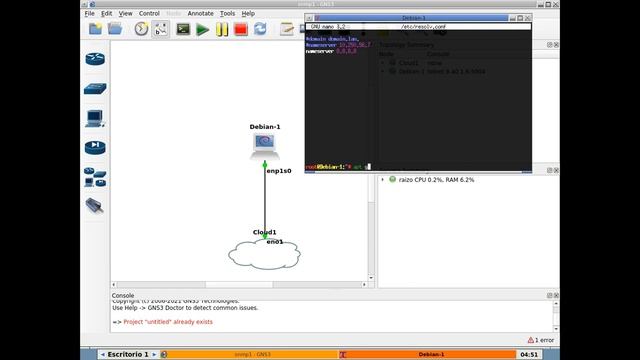Browse all devices in device sidebar
This screenshot has width=640, height=360.
click(x=95, y=177)
